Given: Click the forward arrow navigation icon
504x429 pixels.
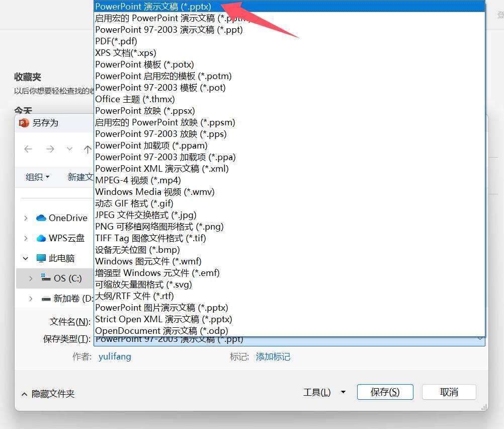Looking at the screenshot, I should pos(50,149).
